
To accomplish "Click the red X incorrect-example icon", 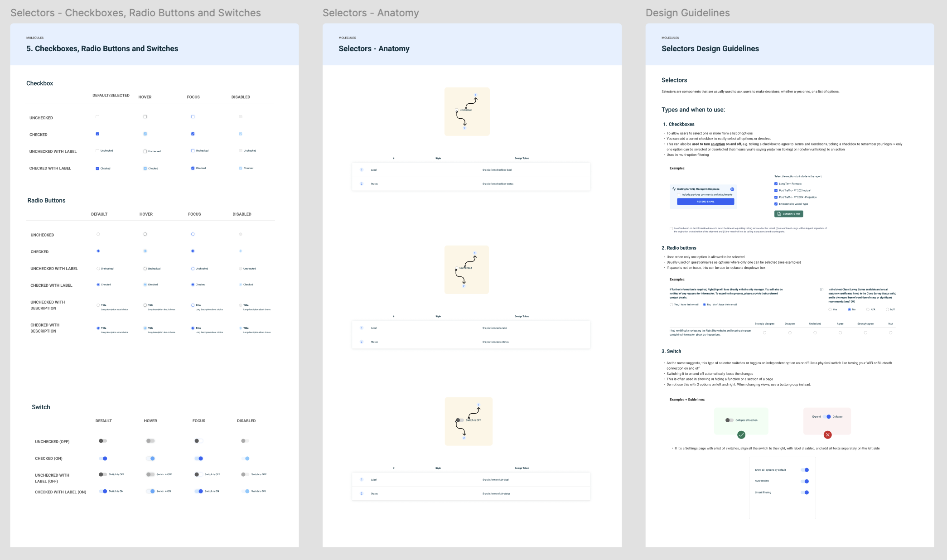I will [827, 435].
